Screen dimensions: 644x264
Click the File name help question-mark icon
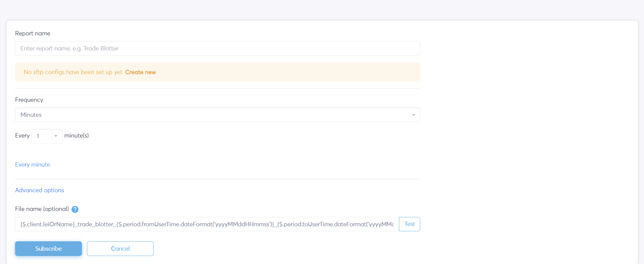coord(75,209)
